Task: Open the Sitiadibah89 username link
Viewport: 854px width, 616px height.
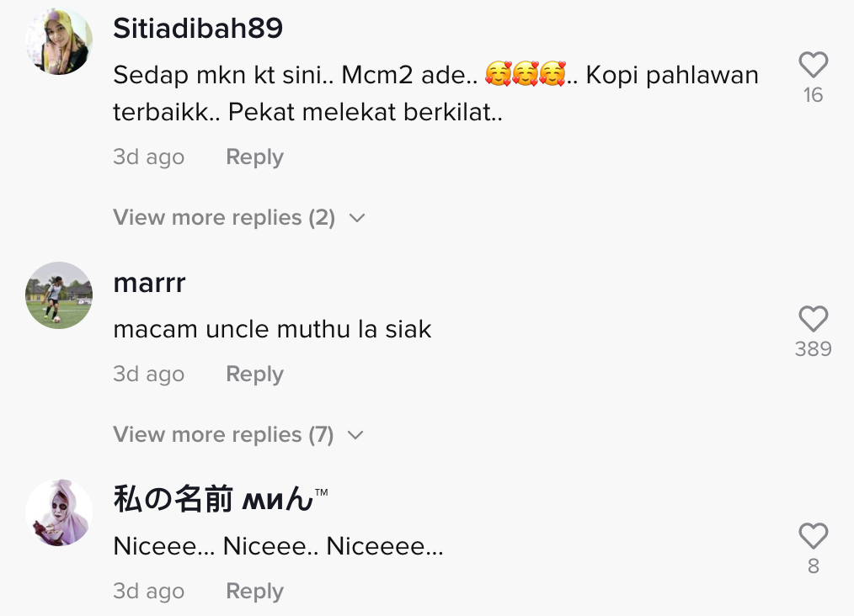Action: pyautogui.click(x=198, y=29)
